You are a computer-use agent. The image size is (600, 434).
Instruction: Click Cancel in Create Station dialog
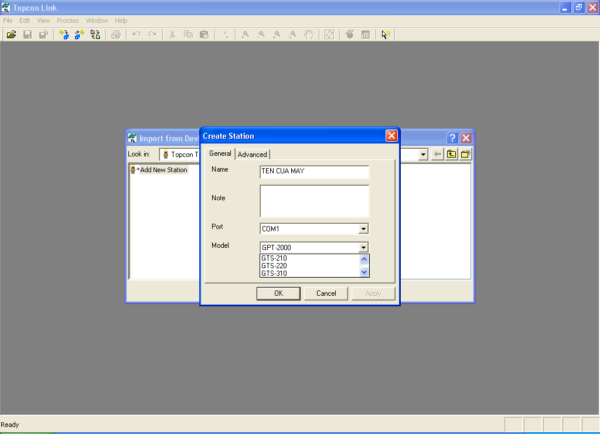click(326, 293)
